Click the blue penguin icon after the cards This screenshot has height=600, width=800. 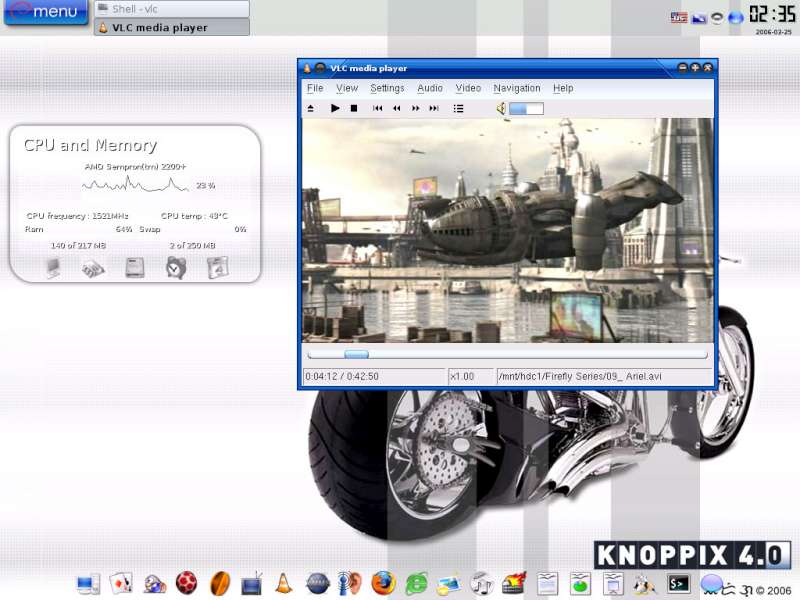[x=155, y=584]
